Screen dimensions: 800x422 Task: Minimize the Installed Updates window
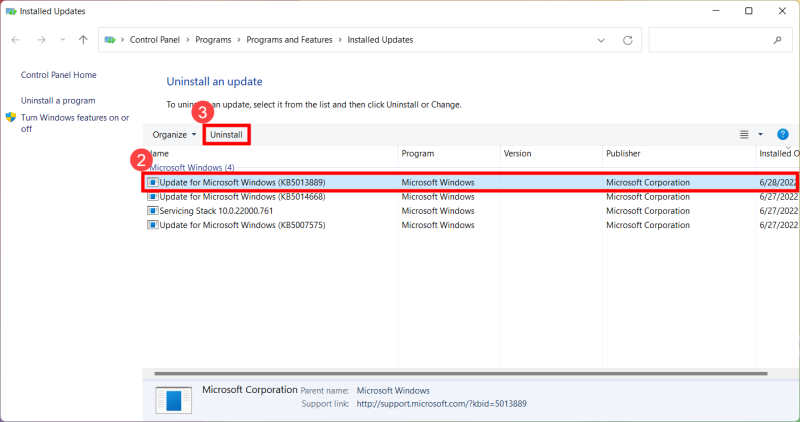coord(716,11)
